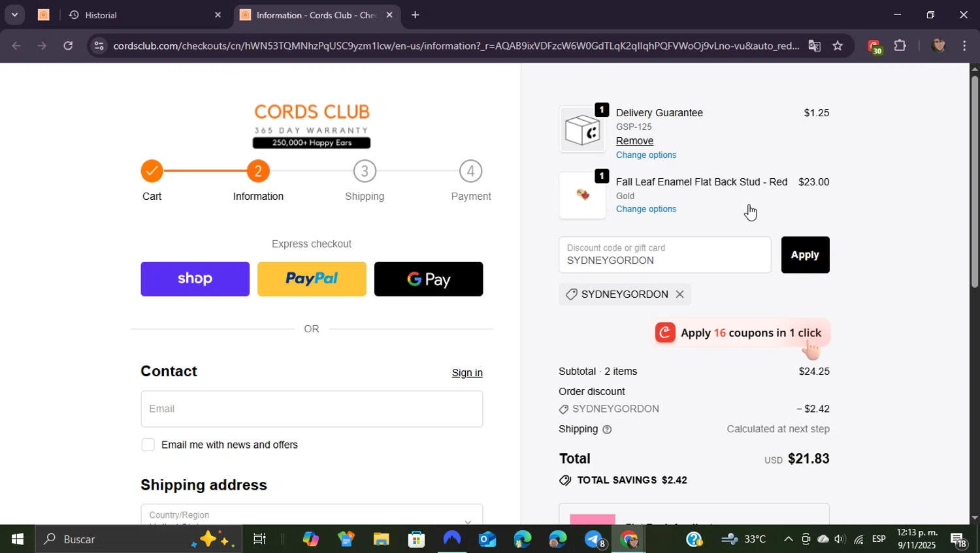Remove the Delivery Guarantee item
Screen dimensions: 980x553
(634, 141)
